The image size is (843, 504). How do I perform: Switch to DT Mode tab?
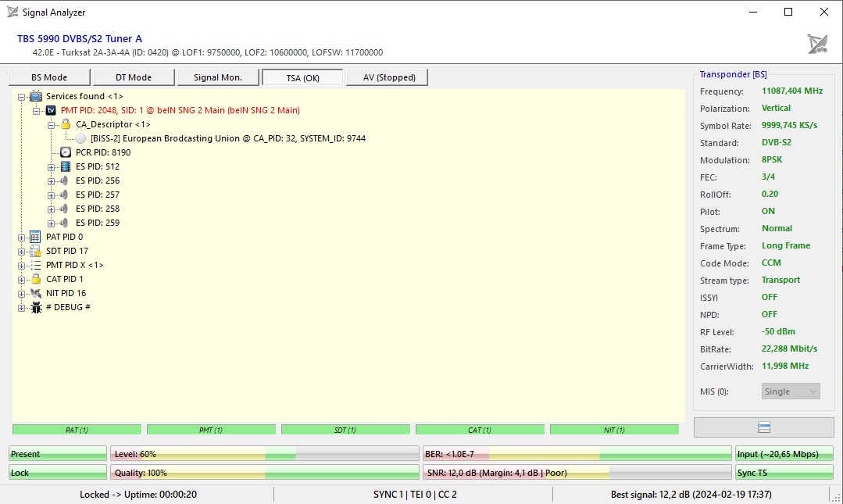point(134,77)
